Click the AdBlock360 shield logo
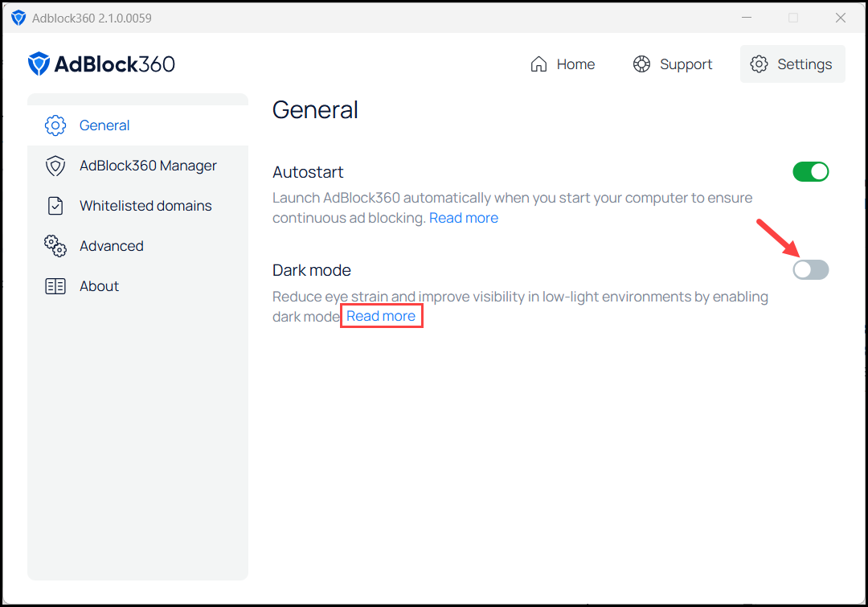 coord(39,64)
